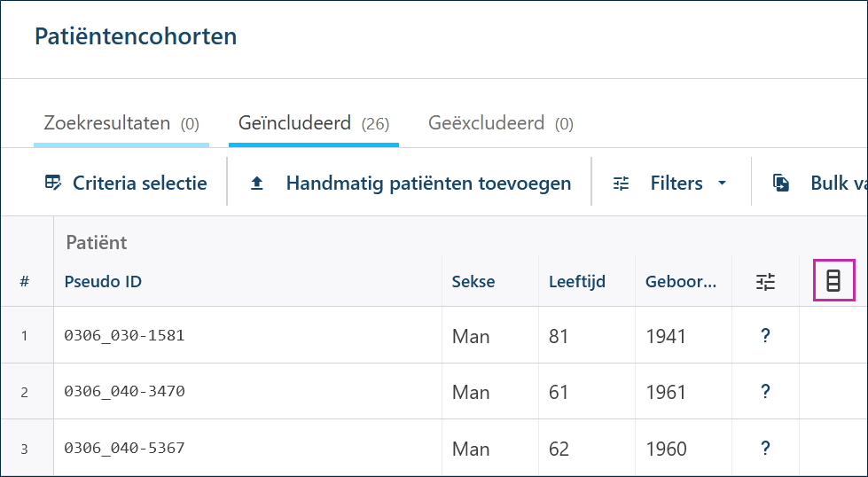Click the sliders icon next to Filters

pos(622,184)
